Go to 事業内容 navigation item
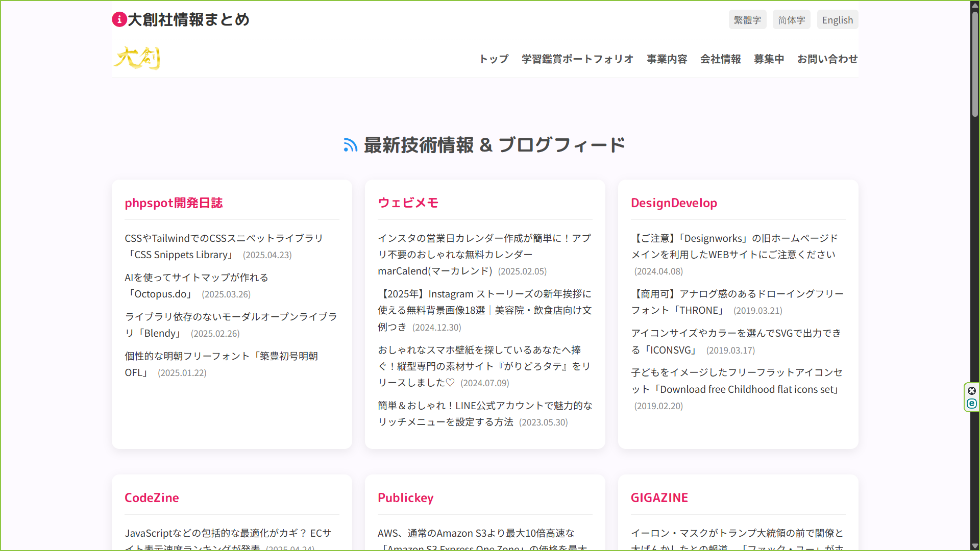980x551 pixels. 667,59
